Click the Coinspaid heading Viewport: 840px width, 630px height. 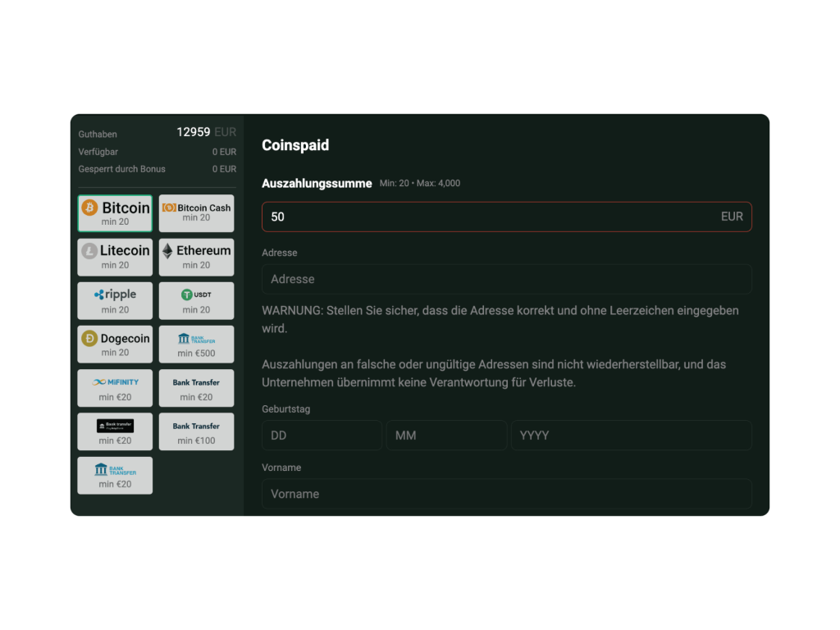tap(295, 145)
